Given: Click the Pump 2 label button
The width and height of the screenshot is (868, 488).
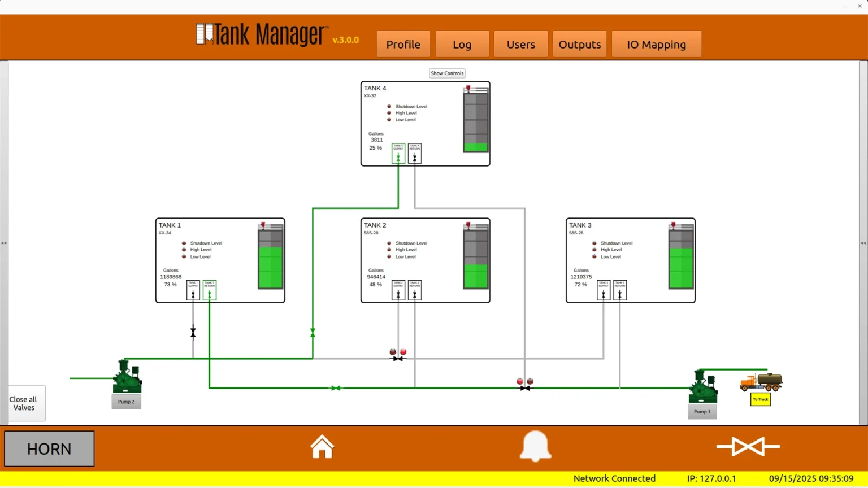Looking at the screenshot, I should click(127, 402).
